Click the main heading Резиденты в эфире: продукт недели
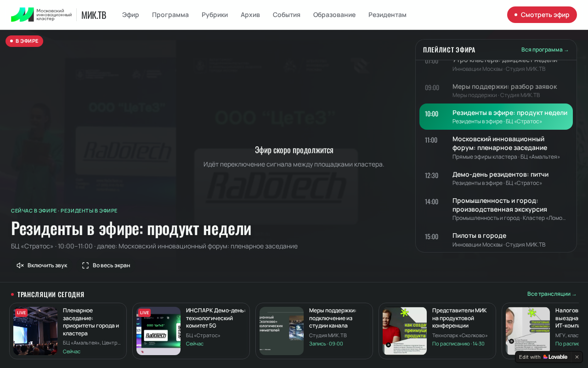The height and width of the screenshot is (368, 588). point(131,228)
